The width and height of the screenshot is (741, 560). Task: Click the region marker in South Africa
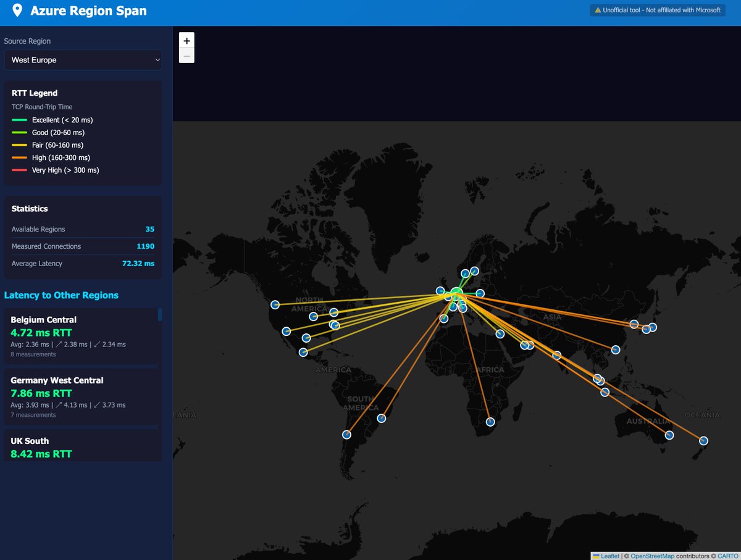(490, 422)
